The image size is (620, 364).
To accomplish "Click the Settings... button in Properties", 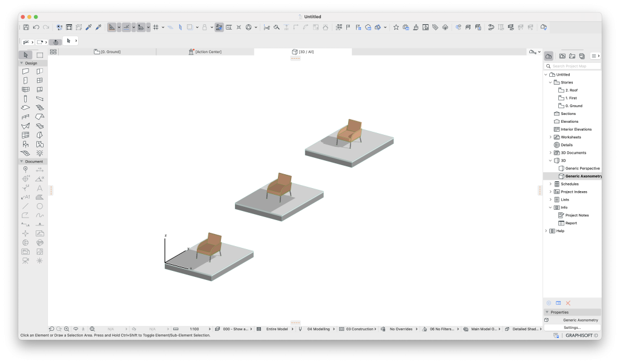I will click(x=572, y=328).
